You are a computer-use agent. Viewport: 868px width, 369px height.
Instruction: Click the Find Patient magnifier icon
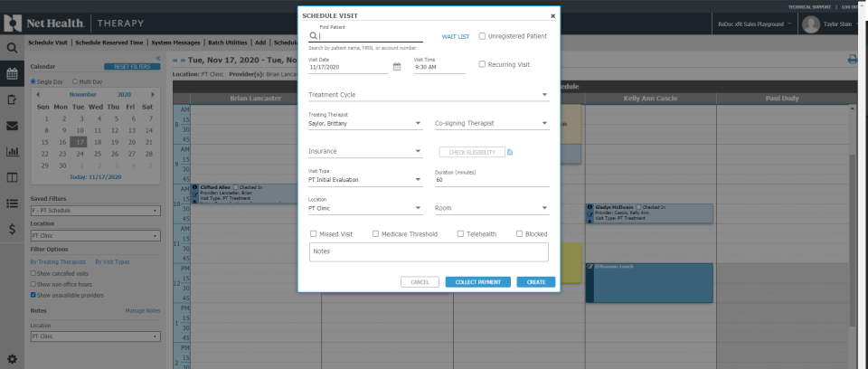point(313,36)
